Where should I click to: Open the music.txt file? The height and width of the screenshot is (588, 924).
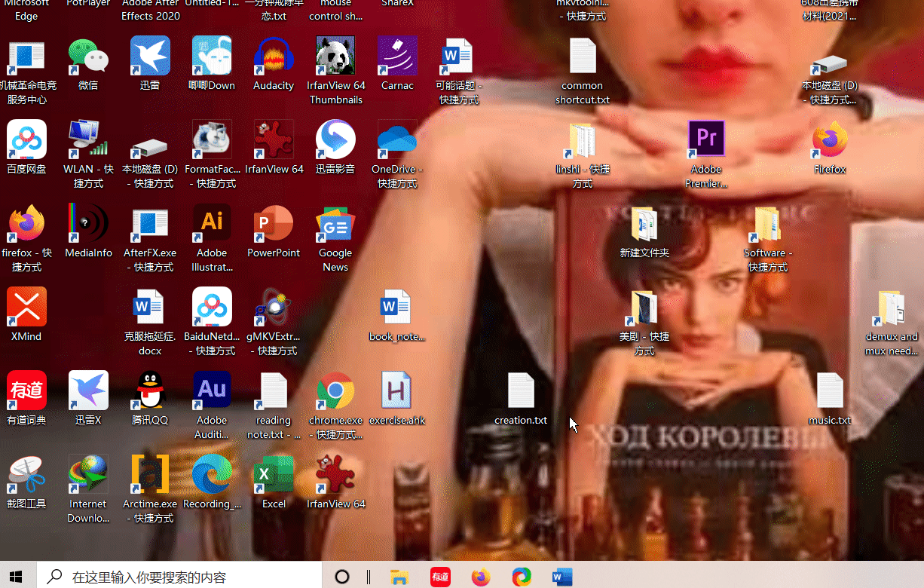click(x=830, y=390)
